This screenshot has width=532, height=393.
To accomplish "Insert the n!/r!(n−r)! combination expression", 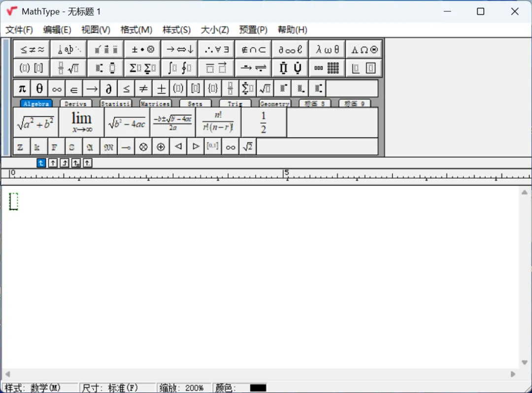I will point(218,123).
